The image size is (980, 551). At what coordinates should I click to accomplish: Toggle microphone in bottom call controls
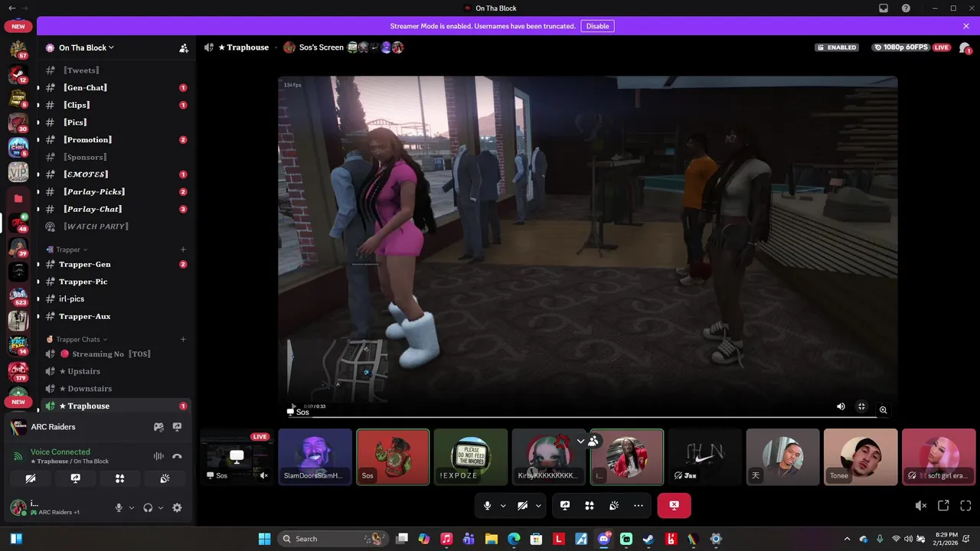pos(487,506)
